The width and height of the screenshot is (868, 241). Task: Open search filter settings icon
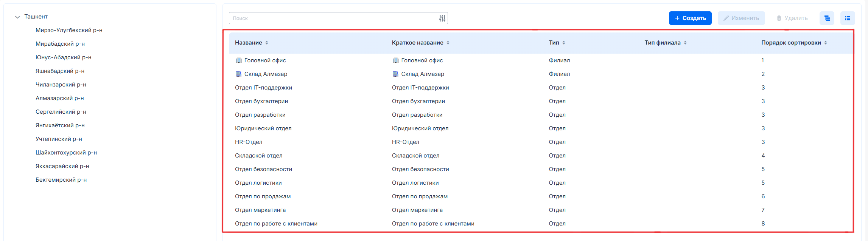[x=442, y=18]
